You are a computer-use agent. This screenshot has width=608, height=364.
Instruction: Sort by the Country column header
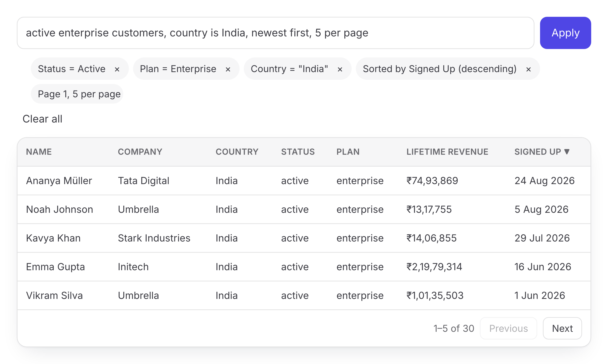pos(237,152)
